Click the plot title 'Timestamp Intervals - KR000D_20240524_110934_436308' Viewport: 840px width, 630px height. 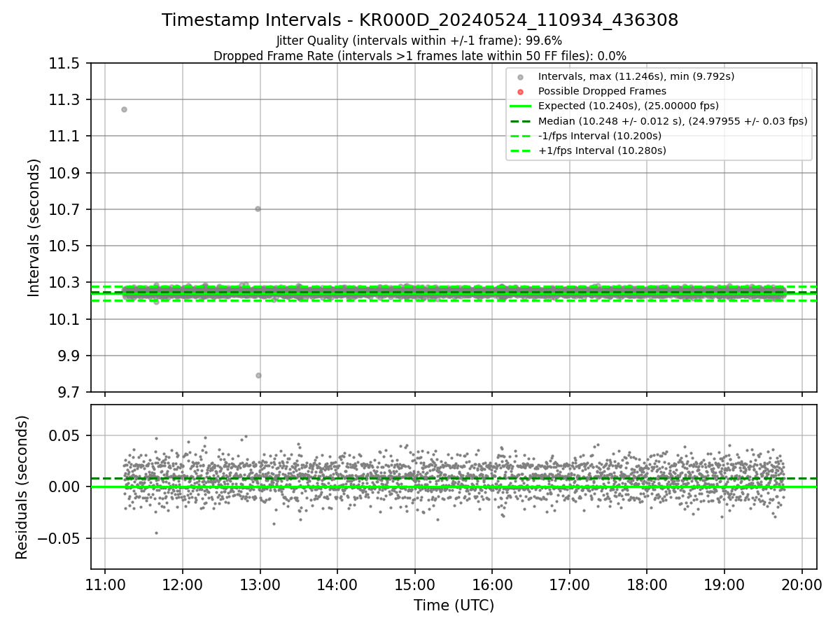click(x=420, y=20)
